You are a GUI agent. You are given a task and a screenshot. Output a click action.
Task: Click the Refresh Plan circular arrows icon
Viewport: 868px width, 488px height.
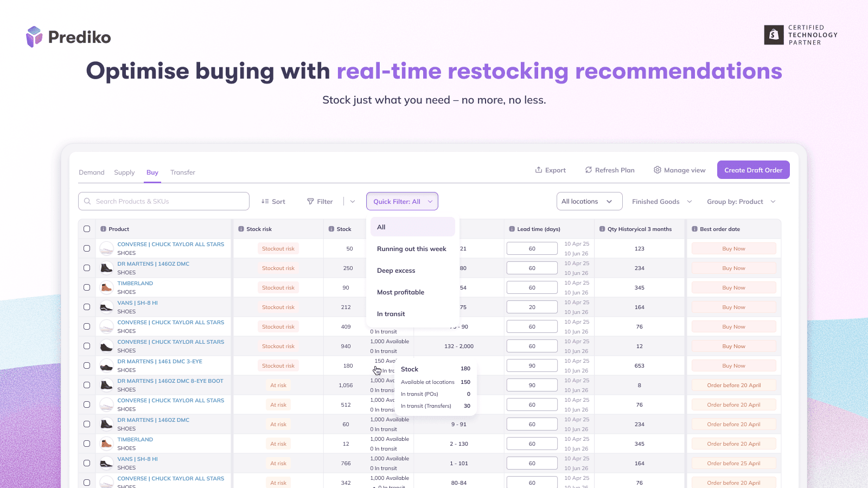click(589, 170)
